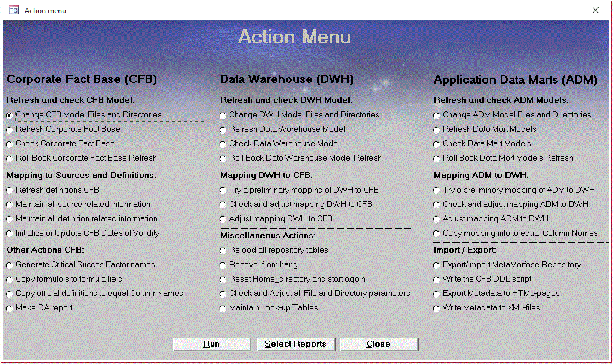Click the Action menu window form icon

[13, 10]
